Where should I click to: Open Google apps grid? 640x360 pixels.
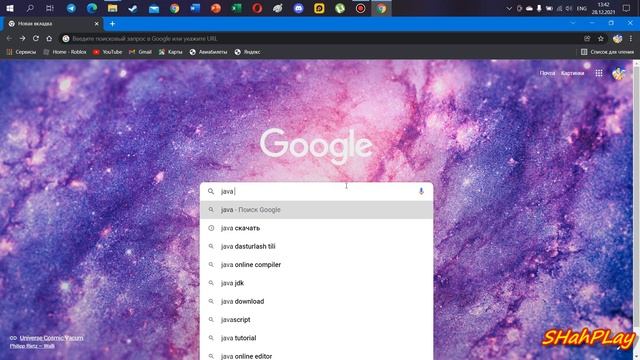[x=599, y=73]
